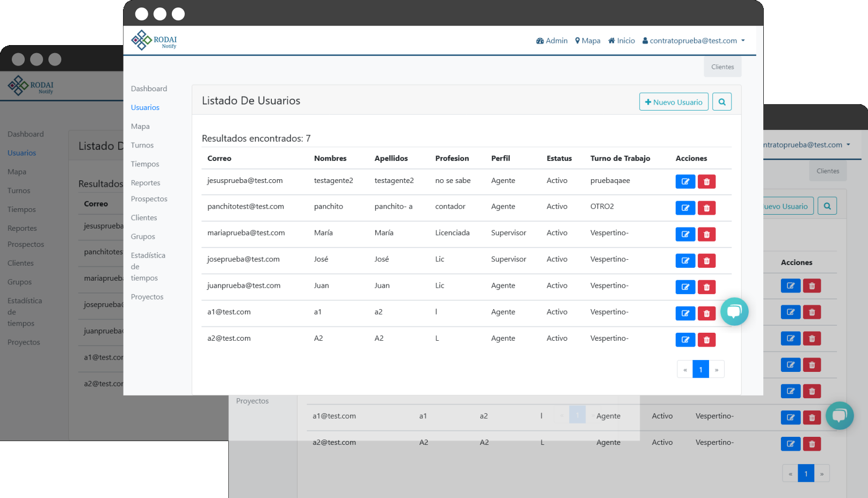Click the RODAI Notify logo
This screenshot has height=498, width=868.
(154, 40)
